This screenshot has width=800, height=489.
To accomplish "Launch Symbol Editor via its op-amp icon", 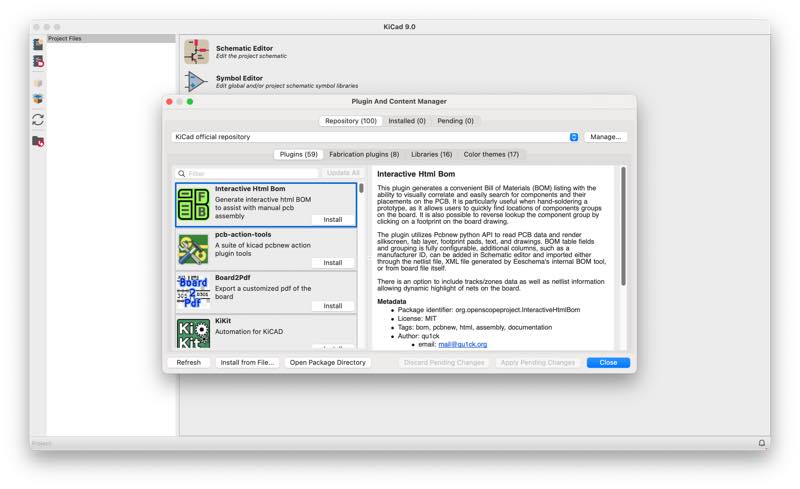I will tap(196, 81).
